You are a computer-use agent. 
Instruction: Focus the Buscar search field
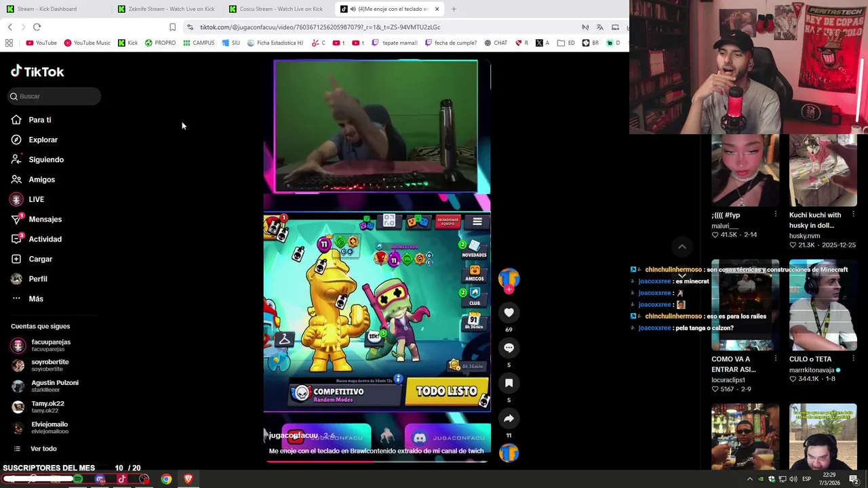(54, 96)
